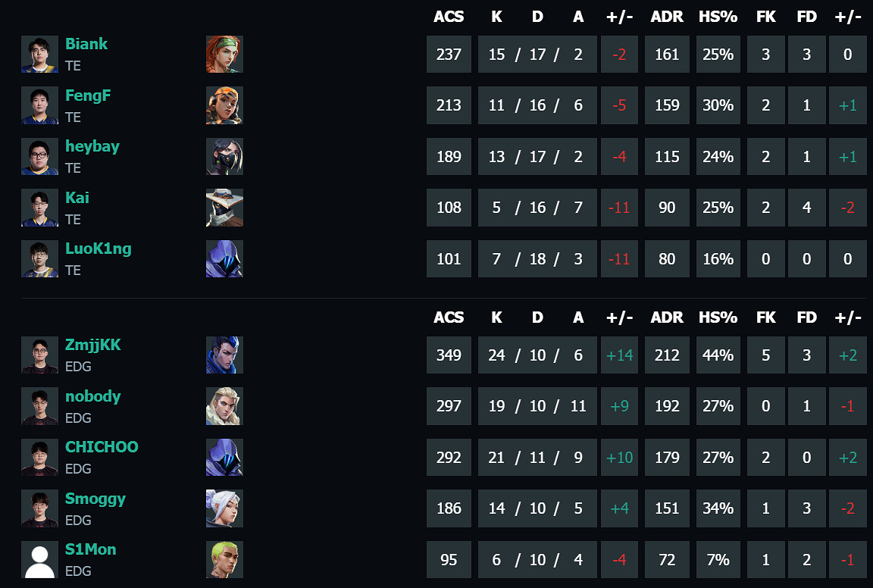
Task: Click Kai's Cypher agent icon
Action: coord(224,208)
